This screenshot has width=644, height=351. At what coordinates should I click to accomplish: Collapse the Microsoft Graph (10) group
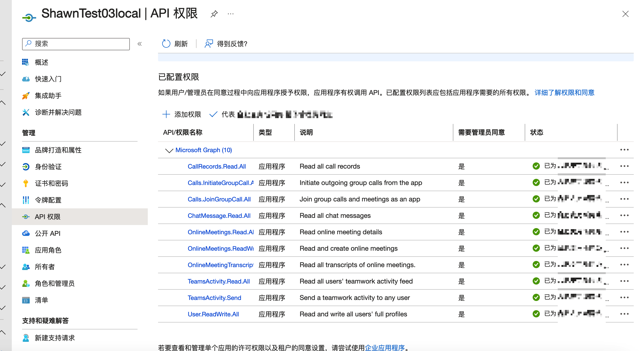pyautogui.click(x=169, y=150)
